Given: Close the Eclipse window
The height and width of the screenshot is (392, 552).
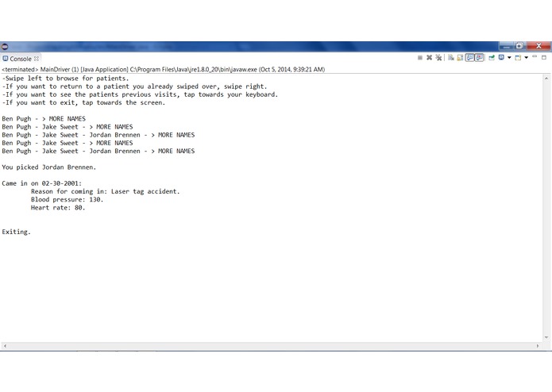Looking at the screenshot, I should coord(538,46).
